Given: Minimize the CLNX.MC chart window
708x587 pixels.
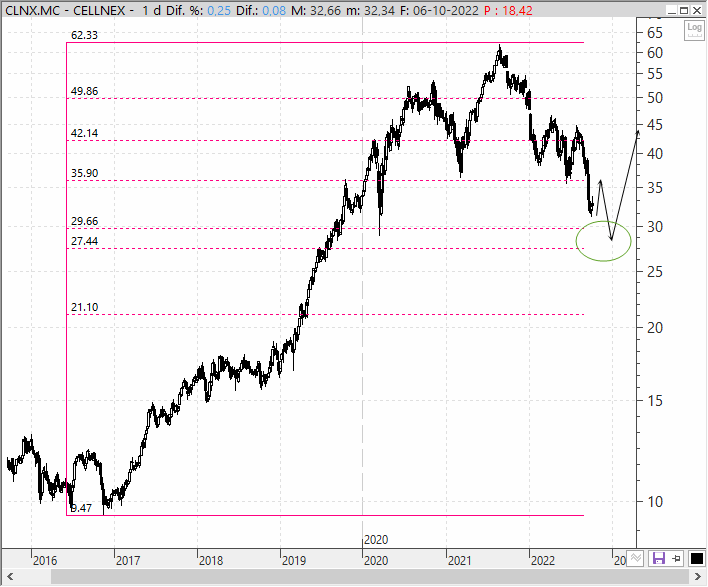Looking at the screenshot, I should click(x=672, y=10).
